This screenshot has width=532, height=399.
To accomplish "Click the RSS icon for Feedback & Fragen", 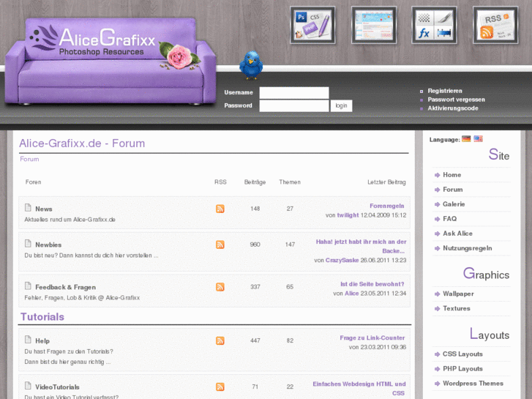I will (x=220, y=287).
